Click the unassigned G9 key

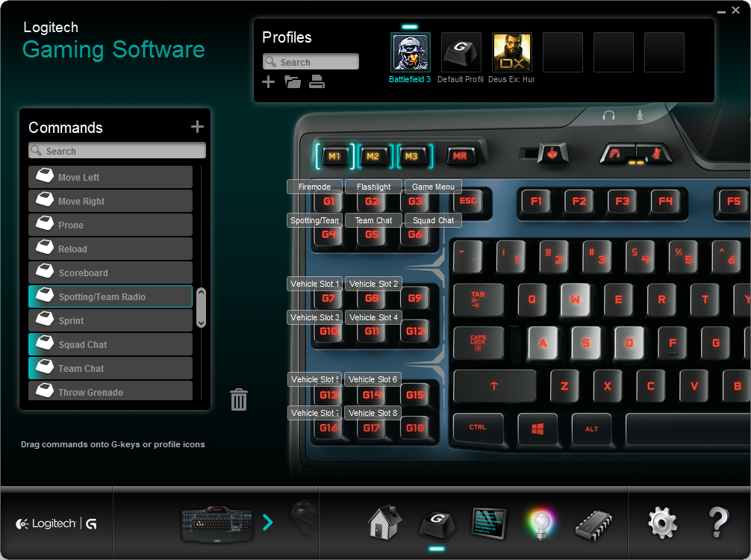tap(415, 298)
